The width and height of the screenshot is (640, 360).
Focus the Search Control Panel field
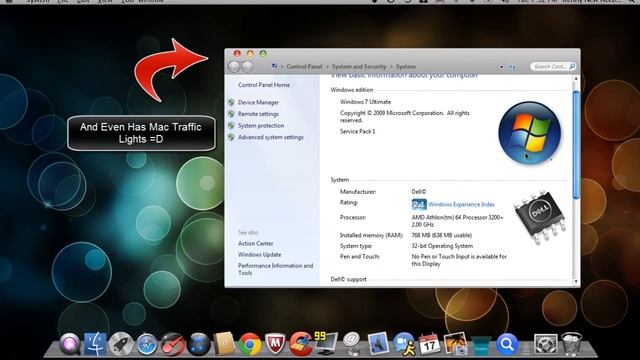553,66
